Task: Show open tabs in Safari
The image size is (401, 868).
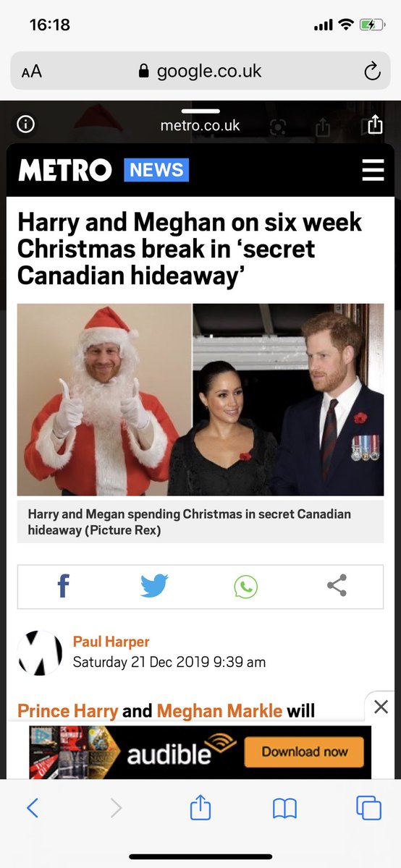Action: [368, 808]
